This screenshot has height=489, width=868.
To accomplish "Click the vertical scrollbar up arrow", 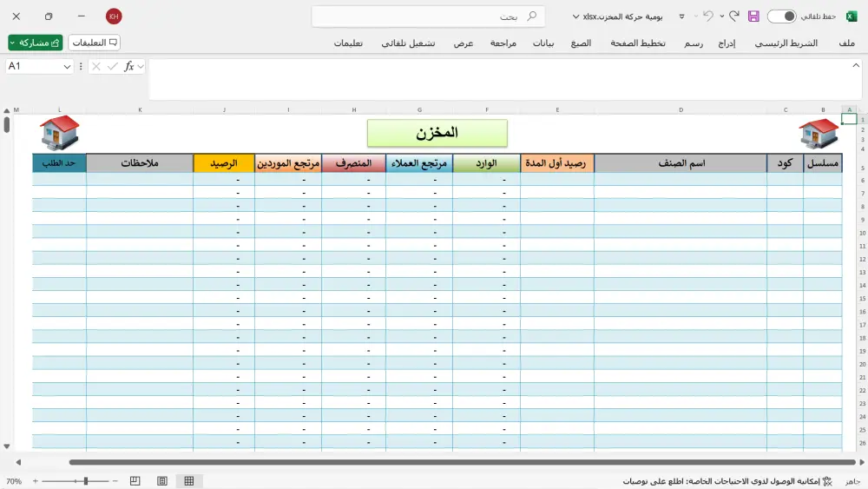I will (7, 111).
